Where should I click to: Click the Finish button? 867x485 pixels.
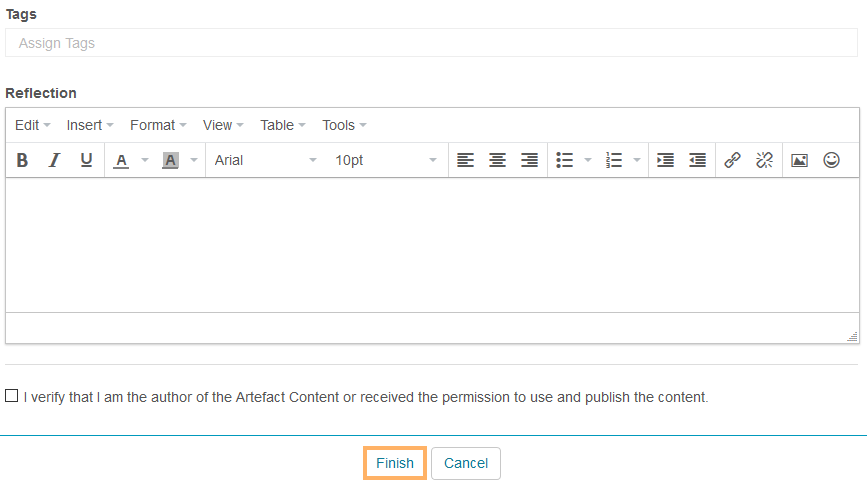pyautogui.click(x=395, y=463)
